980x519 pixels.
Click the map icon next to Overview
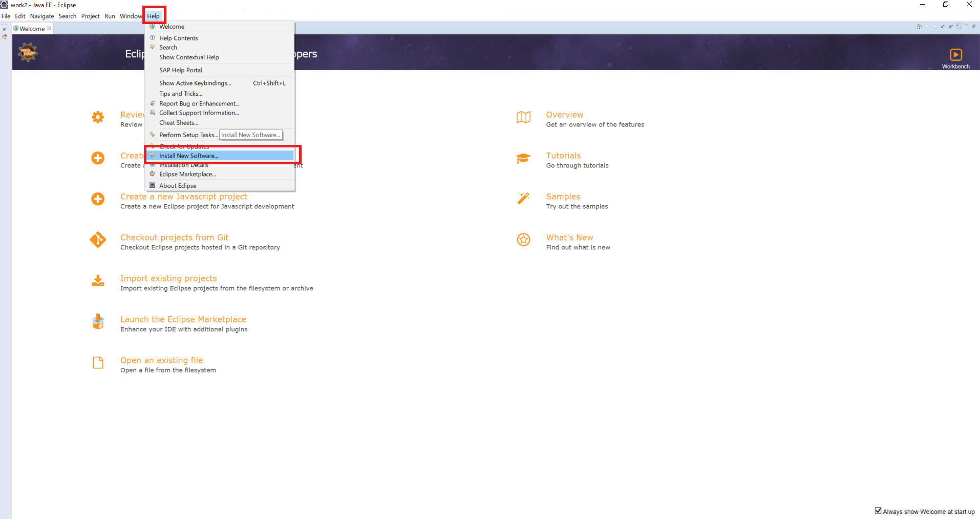tap(523, 117)
